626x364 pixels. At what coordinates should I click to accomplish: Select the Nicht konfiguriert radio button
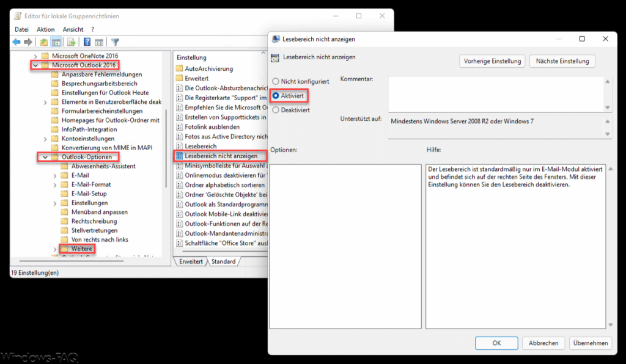(276, 81)
